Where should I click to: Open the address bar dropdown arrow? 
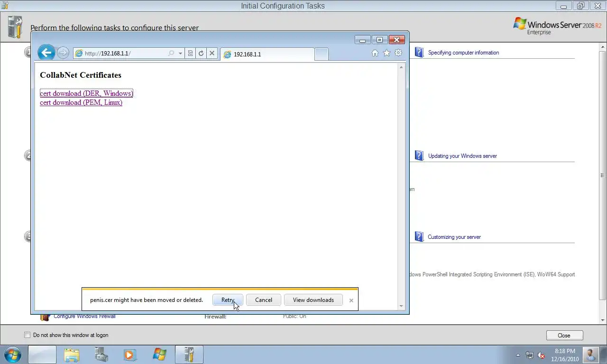180,53
